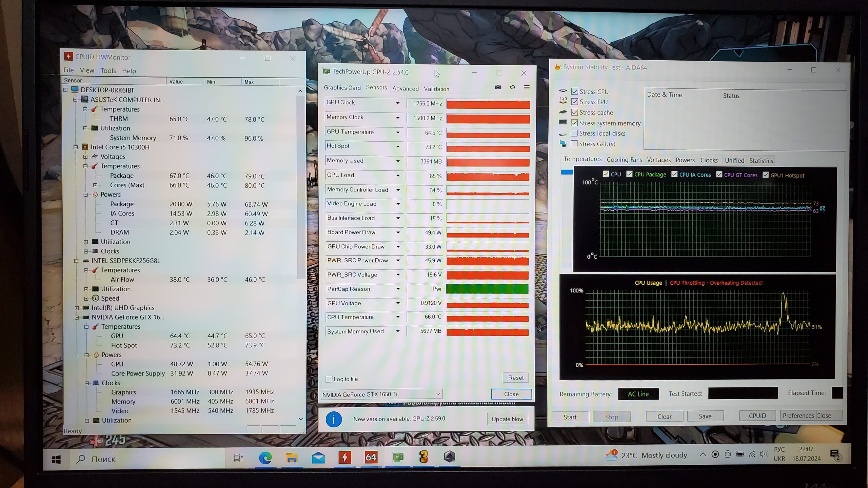The height and width of the screenshot is (488, 868).
Task: Open File Explorer from the taskbar
Action: click(292, 458)
